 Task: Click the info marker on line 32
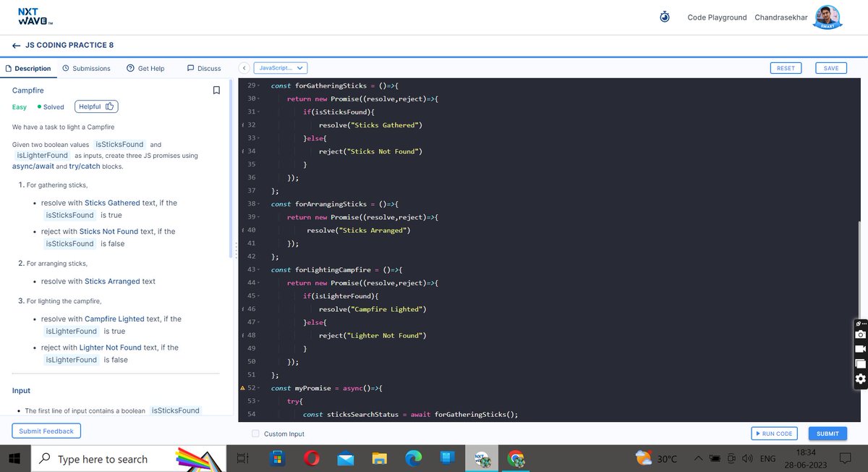pyautogui.click(x=242, y=125)
